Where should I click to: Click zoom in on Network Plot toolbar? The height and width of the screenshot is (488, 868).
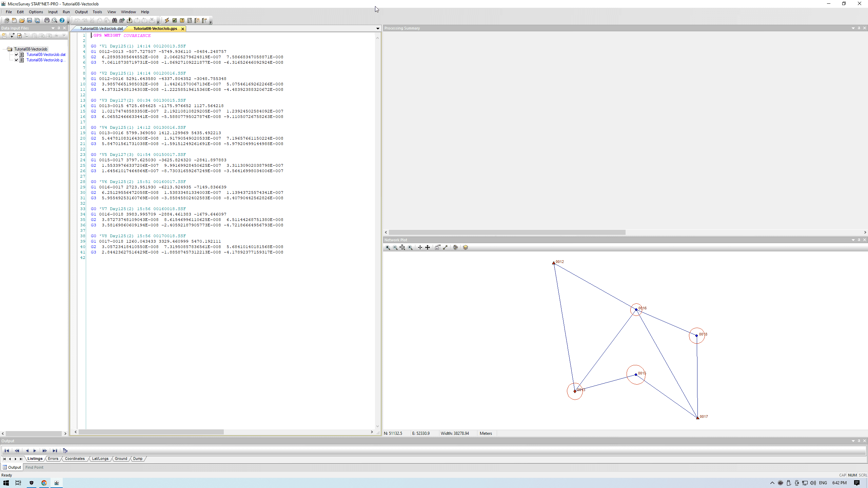point(388,248)
